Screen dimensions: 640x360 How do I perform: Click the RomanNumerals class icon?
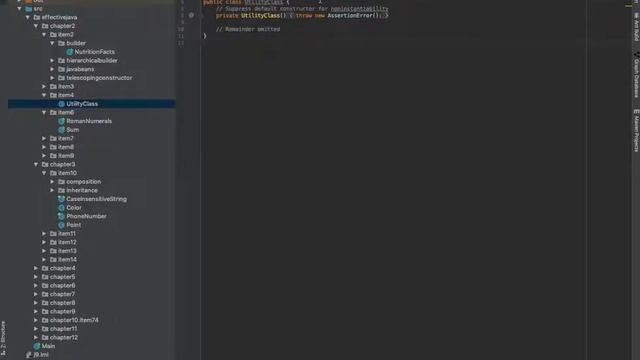[62, 121]
